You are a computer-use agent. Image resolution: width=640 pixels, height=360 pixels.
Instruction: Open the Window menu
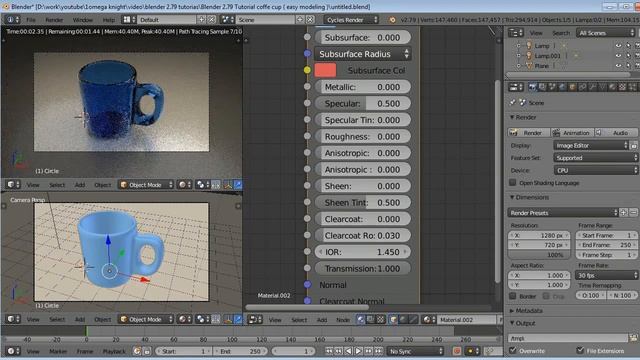point(82,20)
